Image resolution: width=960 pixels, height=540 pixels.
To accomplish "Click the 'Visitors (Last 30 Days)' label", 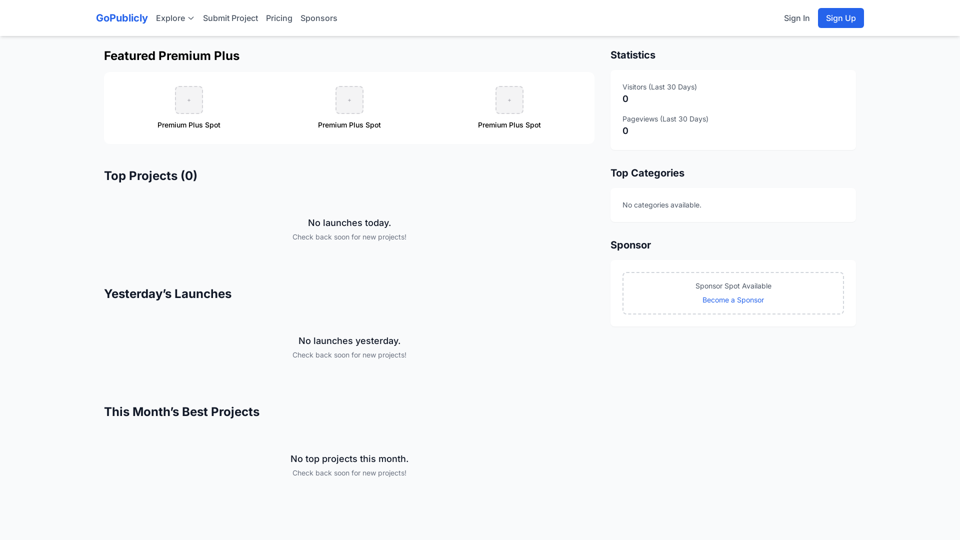I will click(x=659, y=87).
